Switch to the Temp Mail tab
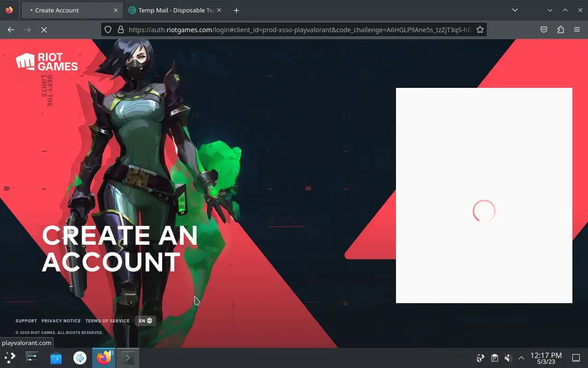This screenshot has height=368, width=588. point(175,10)
